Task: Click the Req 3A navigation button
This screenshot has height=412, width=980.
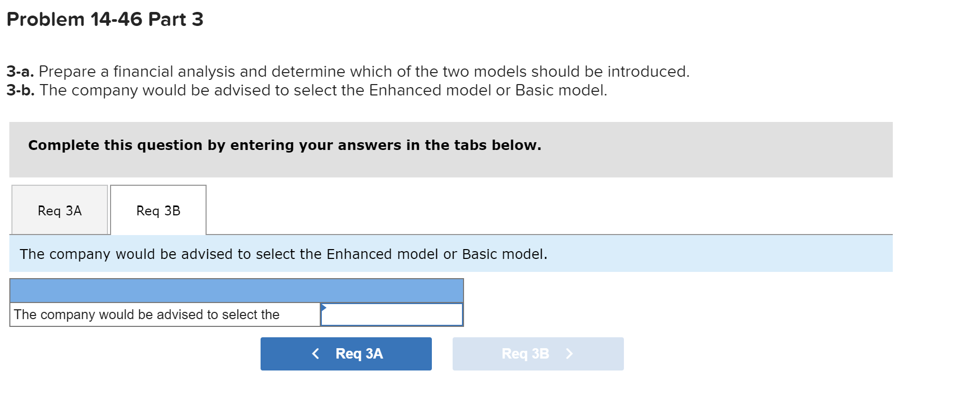Action: click(346, 353)
